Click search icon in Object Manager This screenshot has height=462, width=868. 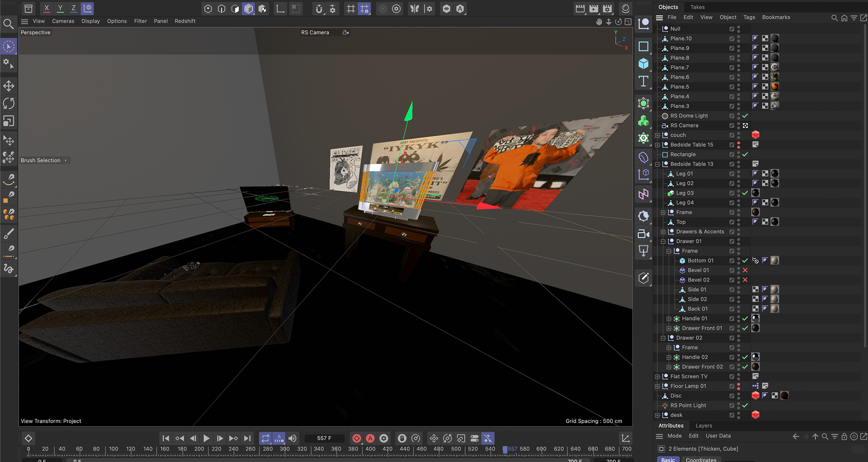coord(834,18)
